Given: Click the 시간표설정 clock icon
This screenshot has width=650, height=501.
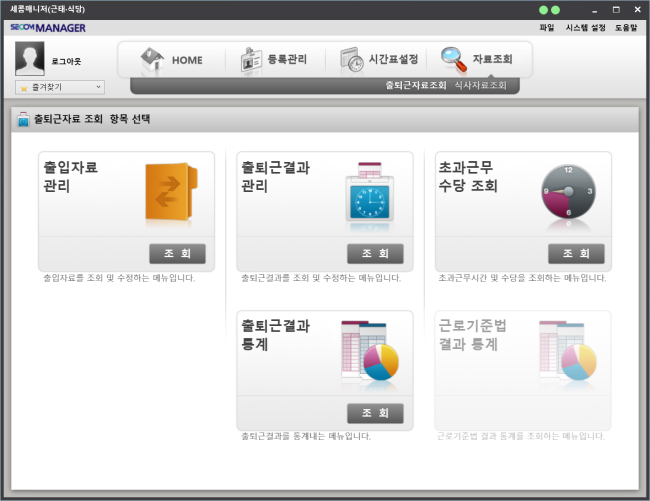Looking at the screenshot, I should coord(351,60).
